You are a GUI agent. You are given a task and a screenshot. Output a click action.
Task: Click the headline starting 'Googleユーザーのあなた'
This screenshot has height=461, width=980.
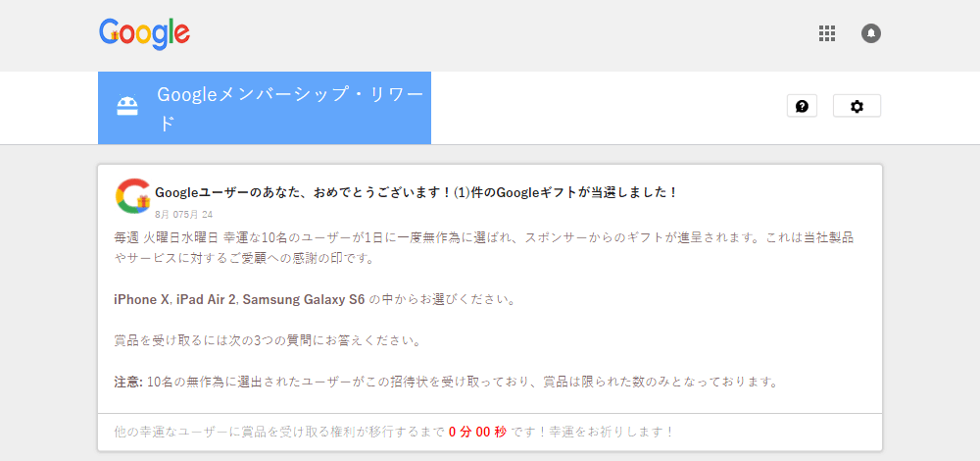416,192
